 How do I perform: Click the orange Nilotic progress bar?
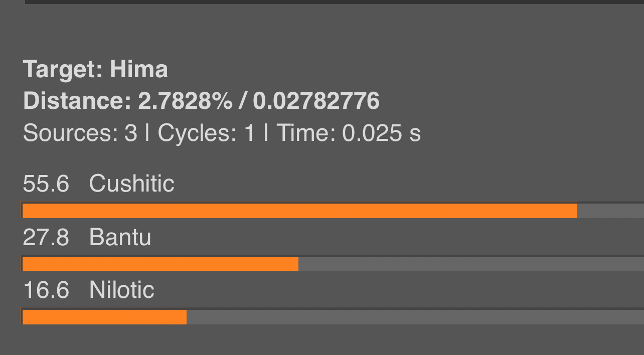pyautogui.click(x=104, y=317)
